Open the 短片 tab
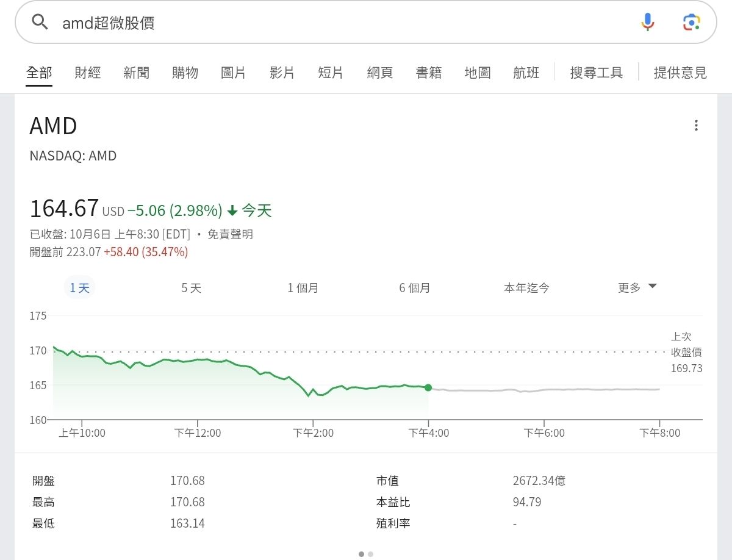Screen dimensions: 732x560 coord(331,73)
